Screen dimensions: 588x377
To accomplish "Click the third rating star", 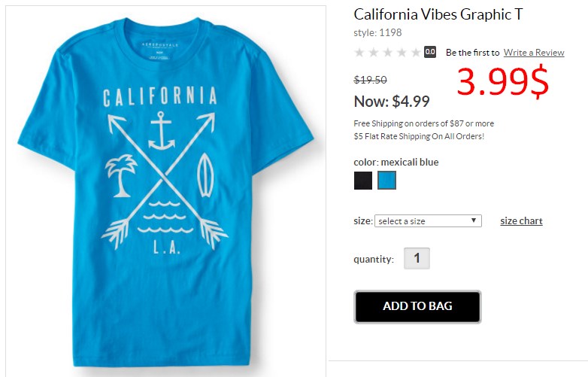I will click(x=388, y=53).
